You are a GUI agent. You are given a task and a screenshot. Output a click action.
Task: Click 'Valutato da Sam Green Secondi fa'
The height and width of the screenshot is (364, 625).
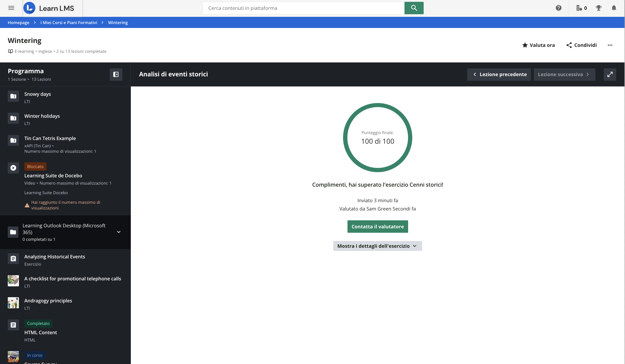pyautogui.click(x=378, y=209)
